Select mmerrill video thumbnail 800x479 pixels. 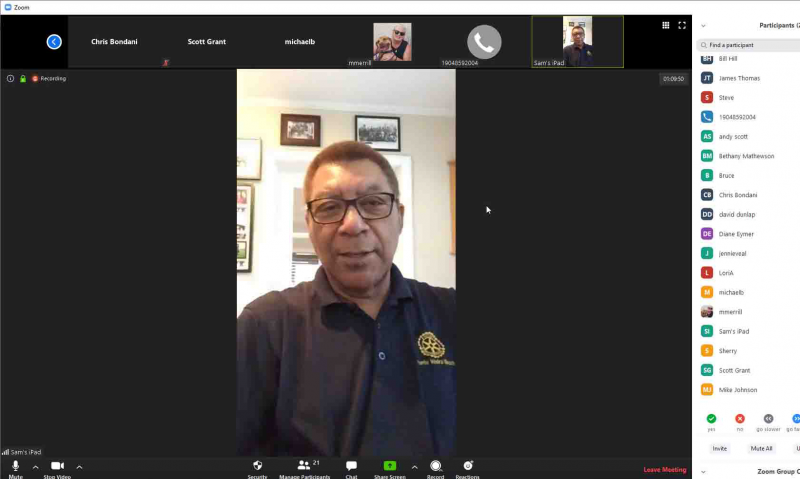click(x=392, y=42)
